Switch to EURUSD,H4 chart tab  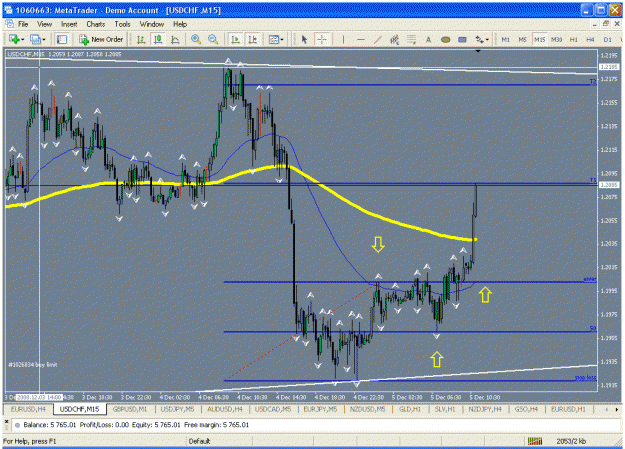coord(28,409)
